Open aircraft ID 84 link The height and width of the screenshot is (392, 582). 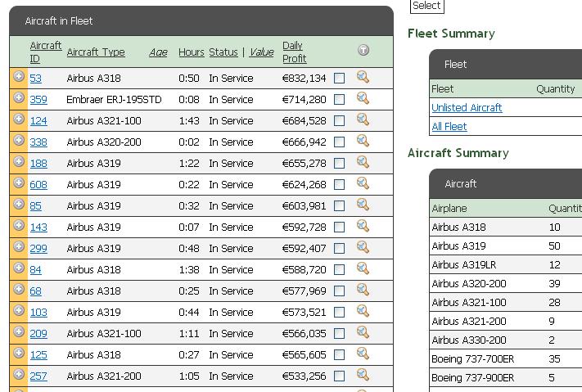36,270
